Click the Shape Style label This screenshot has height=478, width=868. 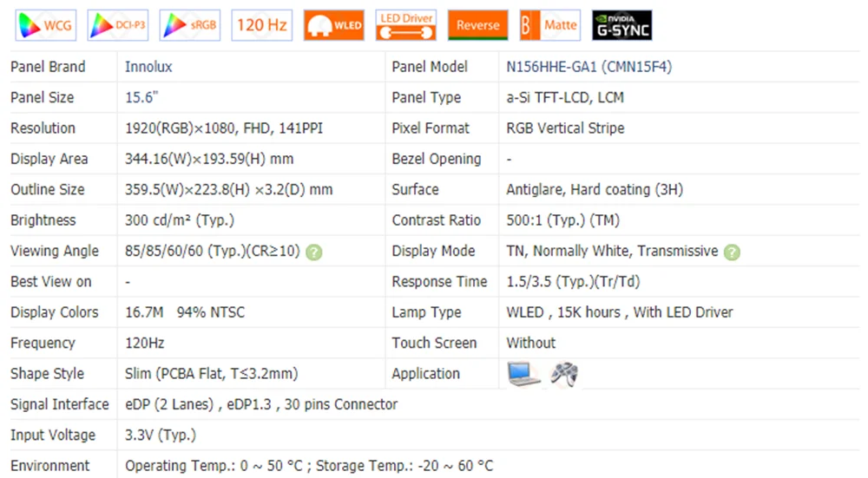tap(47, 374)
